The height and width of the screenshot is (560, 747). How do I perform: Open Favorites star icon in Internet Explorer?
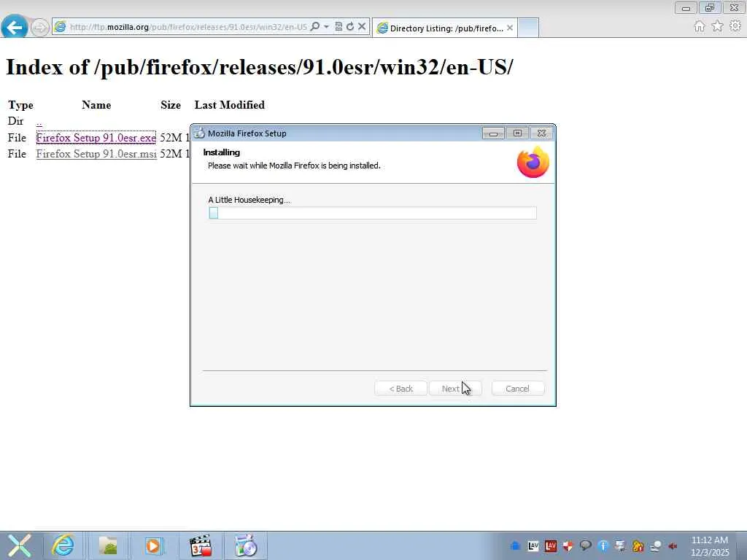click(x=718, y=26)
